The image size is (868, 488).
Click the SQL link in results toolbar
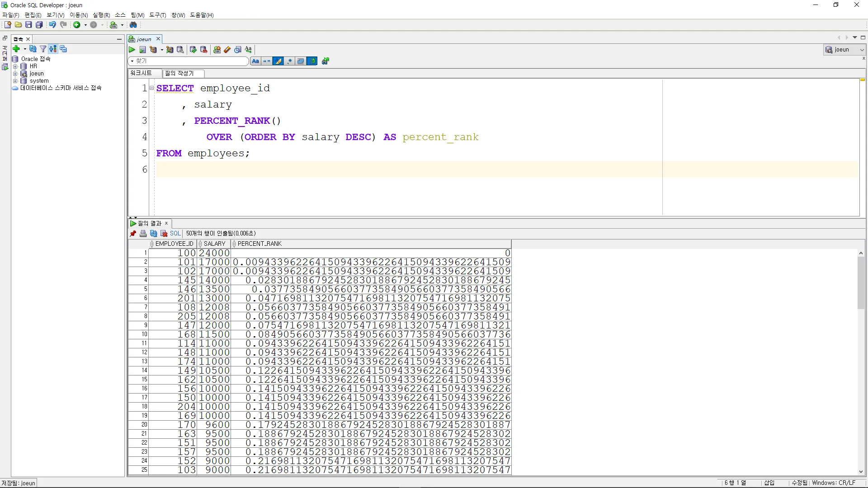(175, 234)
